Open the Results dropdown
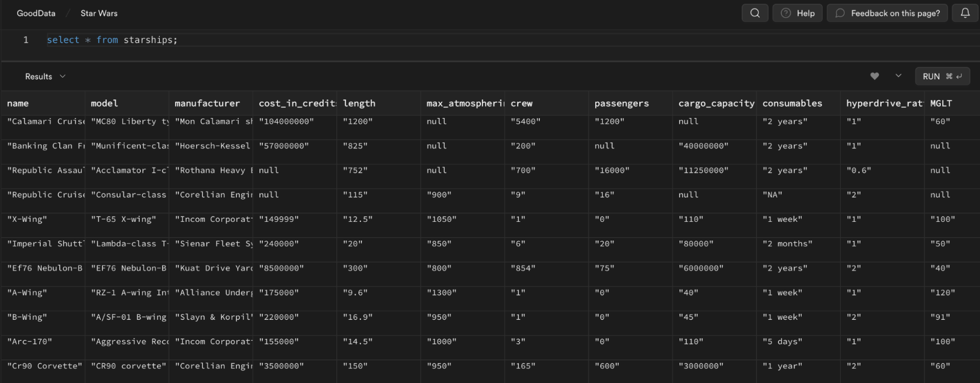 pos(45,76)
